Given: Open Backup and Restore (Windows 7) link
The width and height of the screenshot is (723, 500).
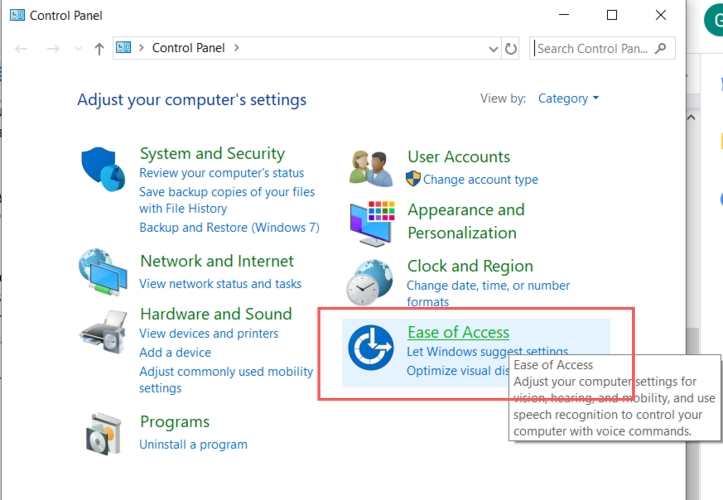Looking at the screenshot, I should click(x=229, y=227).
